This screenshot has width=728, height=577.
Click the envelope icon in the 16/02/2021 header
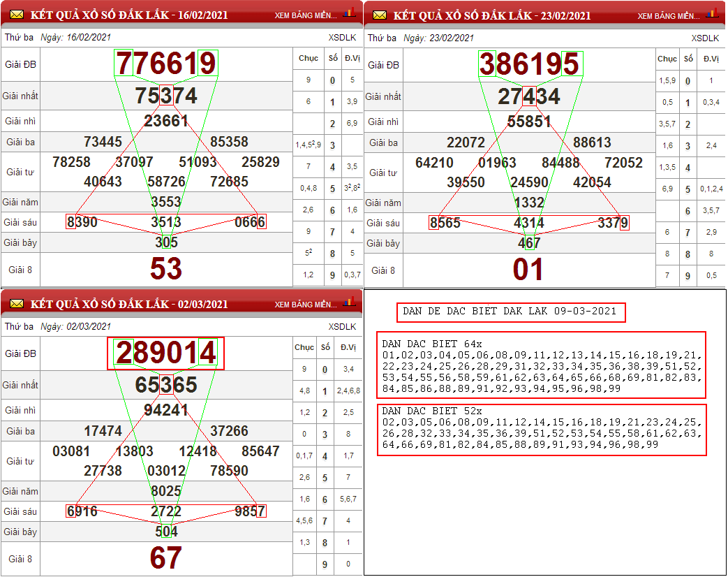17,15
